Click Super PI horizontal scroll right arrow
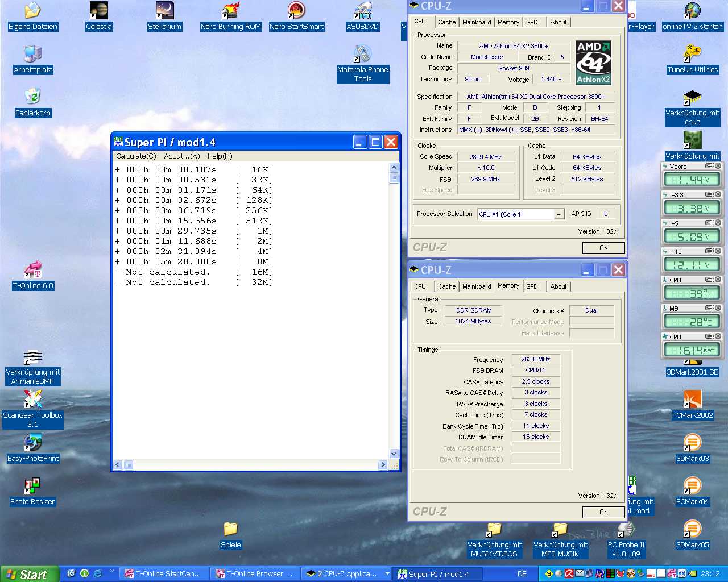 click(x=383, y=465)
